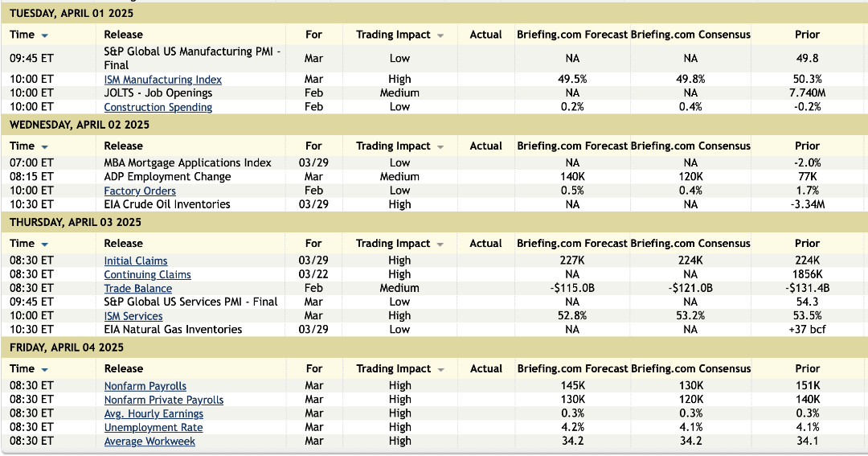The width and height of the screenshot is (868, 456).
Task: Select the Continuing Claims link
Action: (147, 274)
